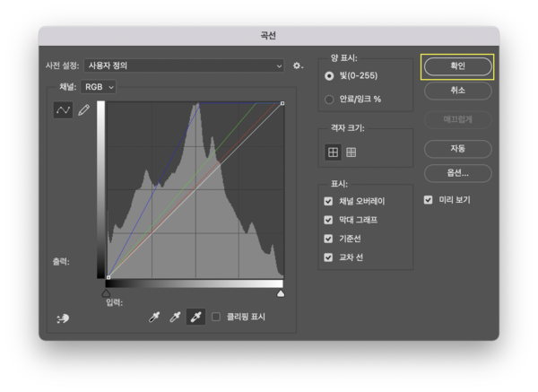This screenshot has height=392, width=538.
Task: Click the horizontal input gradient bar
Action: 195,283
